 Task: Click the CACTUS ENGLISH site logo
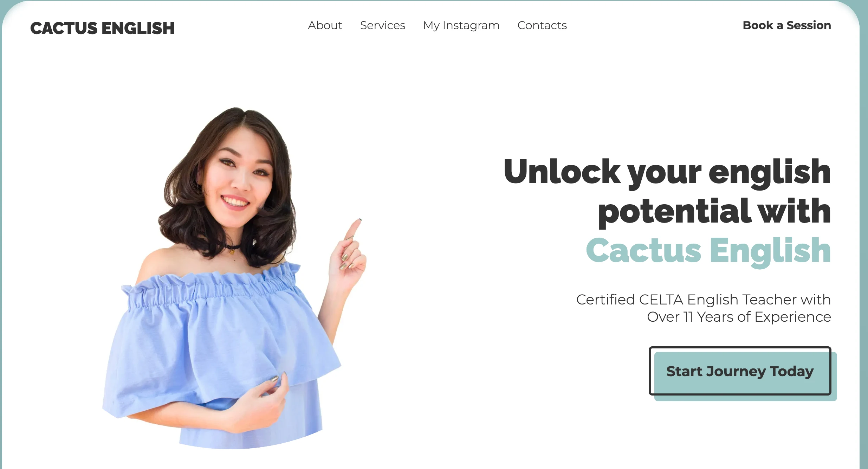[x=102, y=28]
